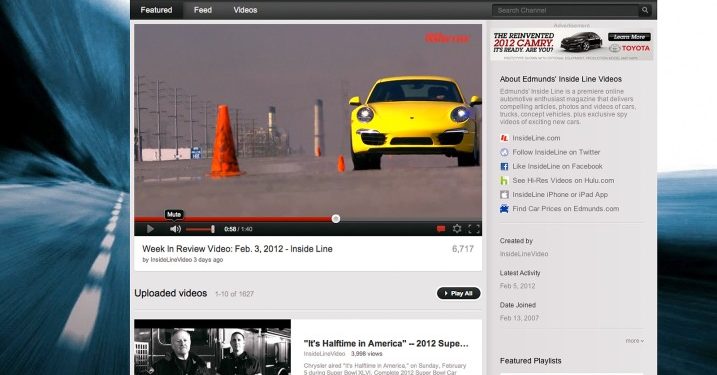Click the Facebook icon in sidebar
717x375 pixels.
point(504,166)
